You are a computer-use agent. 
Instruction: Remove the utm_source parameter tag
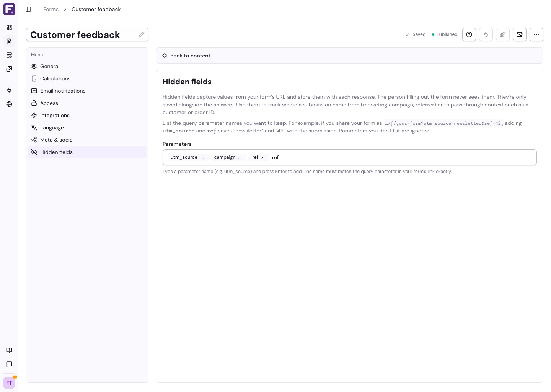point(202,157)
